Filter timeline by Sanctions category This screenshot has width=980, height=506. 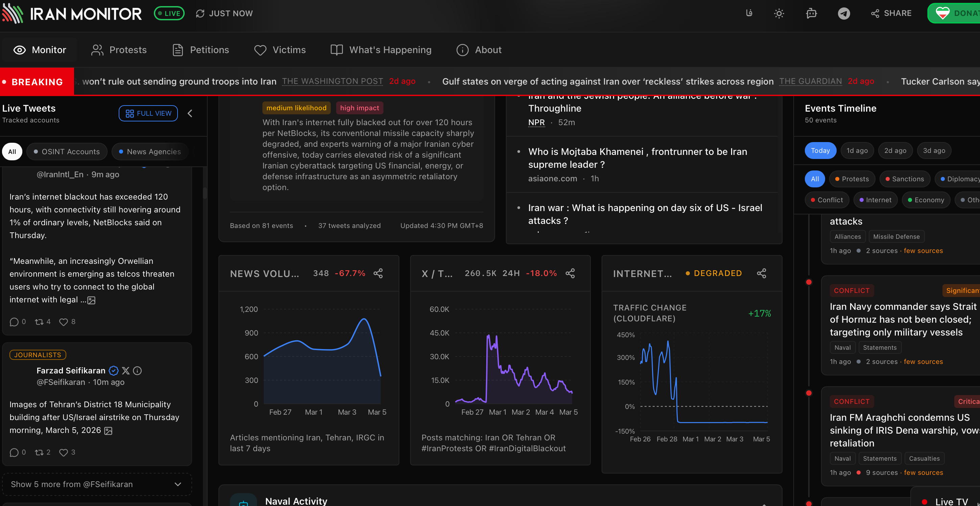click(904, 179)
